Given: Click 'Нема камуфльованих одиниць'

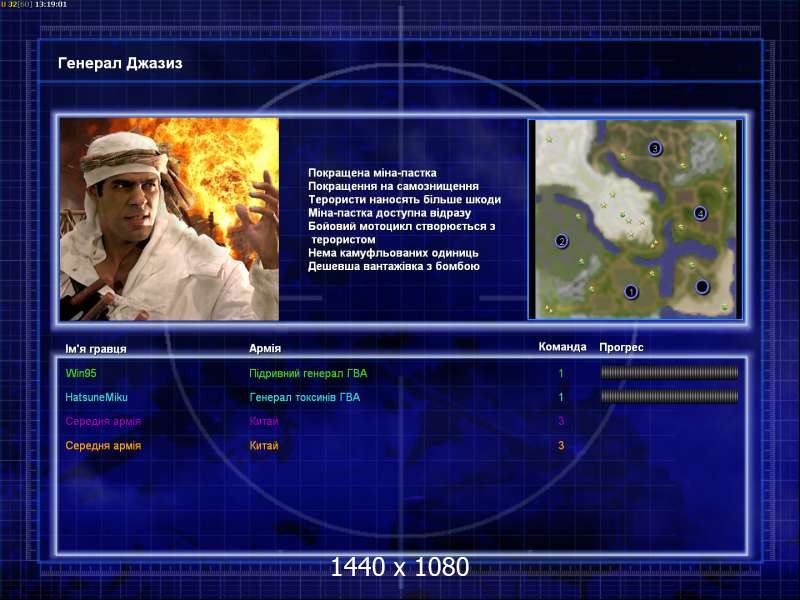Looking at the screenshot, I should (393, 253).
